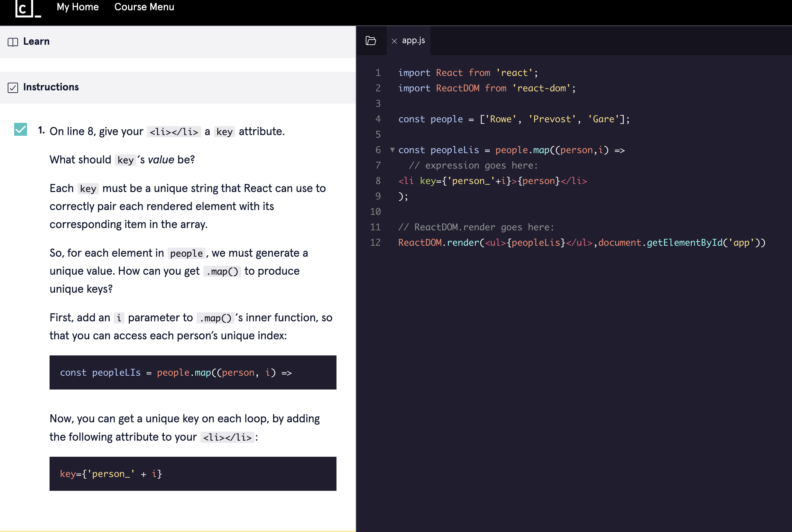Viewport: 792px width, 532px height.
Task: Click the Learn section header
Action: (x=36, y=41)
